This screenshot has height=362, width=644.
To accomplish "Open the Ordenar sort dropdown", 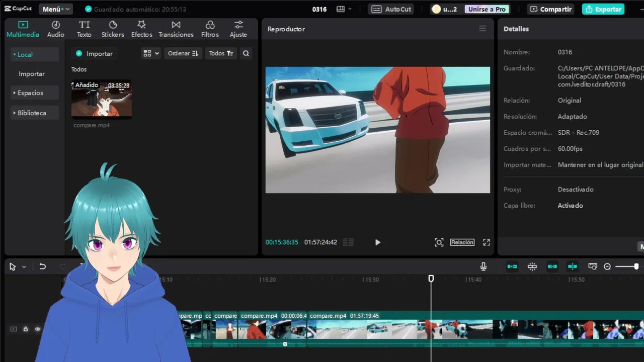I will click(183, 53).
